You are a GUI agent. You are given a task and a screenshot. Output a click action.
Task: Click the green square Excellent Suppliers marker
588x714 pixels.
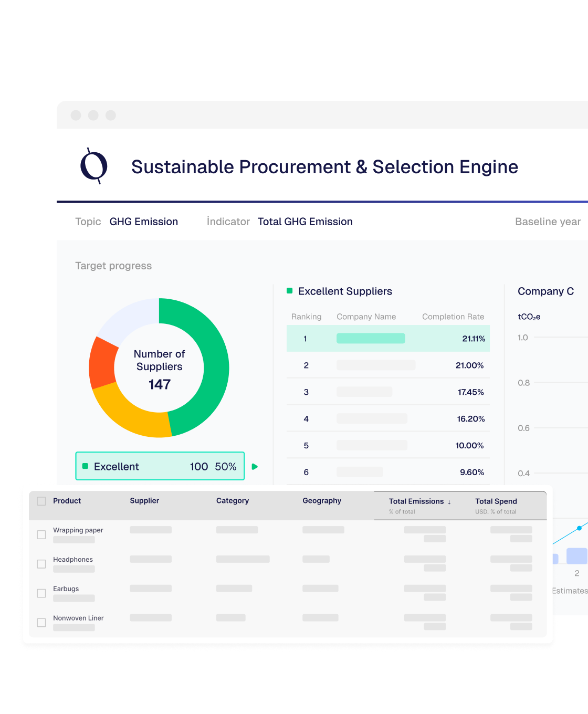[289, 291]
